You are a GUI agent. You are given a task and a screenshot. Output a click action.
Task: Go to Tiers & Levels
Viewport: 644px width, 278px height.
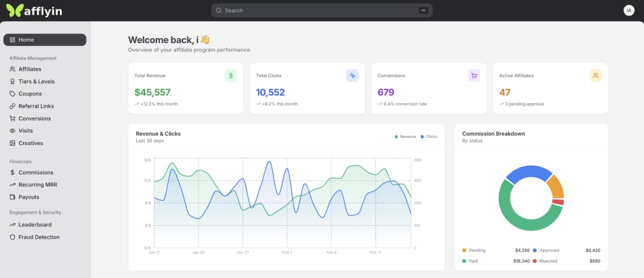coord(36,82)
